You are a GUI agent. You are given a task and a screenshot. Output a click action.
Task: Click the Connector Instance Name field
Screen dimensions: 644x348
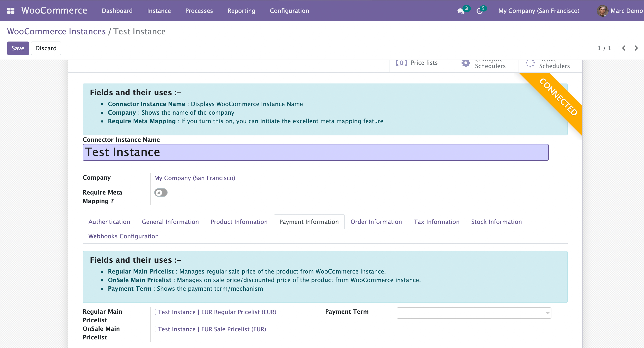(x=315, y=152)
